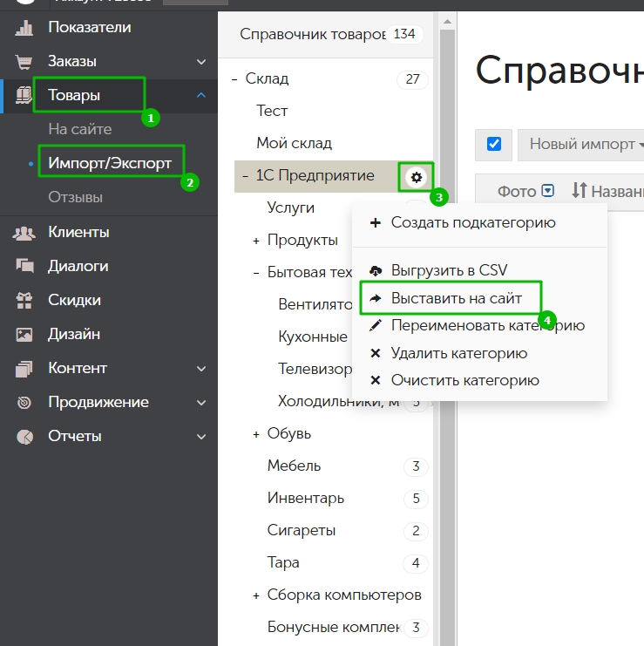Click the Показатели bar chart icon

(x=24, y=28)
